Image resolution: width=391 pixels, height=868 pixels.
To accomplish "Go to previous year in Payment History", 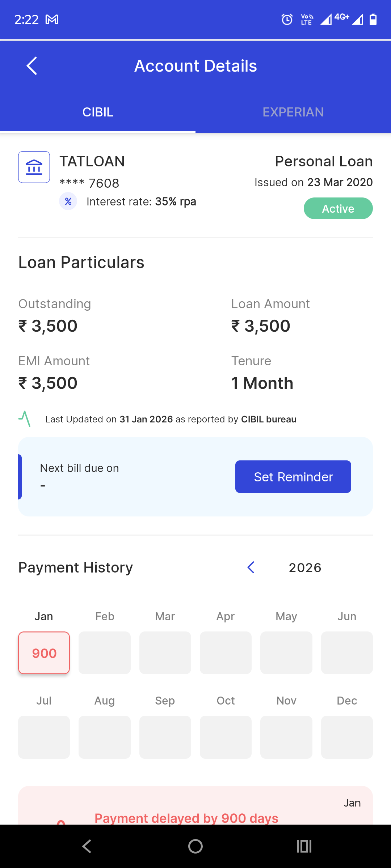I will (x=251, y=567).
